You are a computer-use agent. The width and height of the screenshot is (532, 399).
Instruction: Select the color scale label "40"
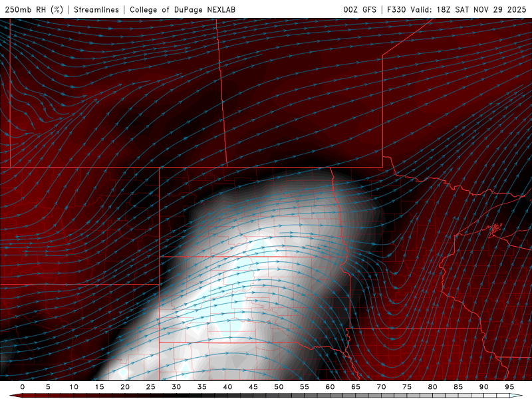[x=227, y=387]
